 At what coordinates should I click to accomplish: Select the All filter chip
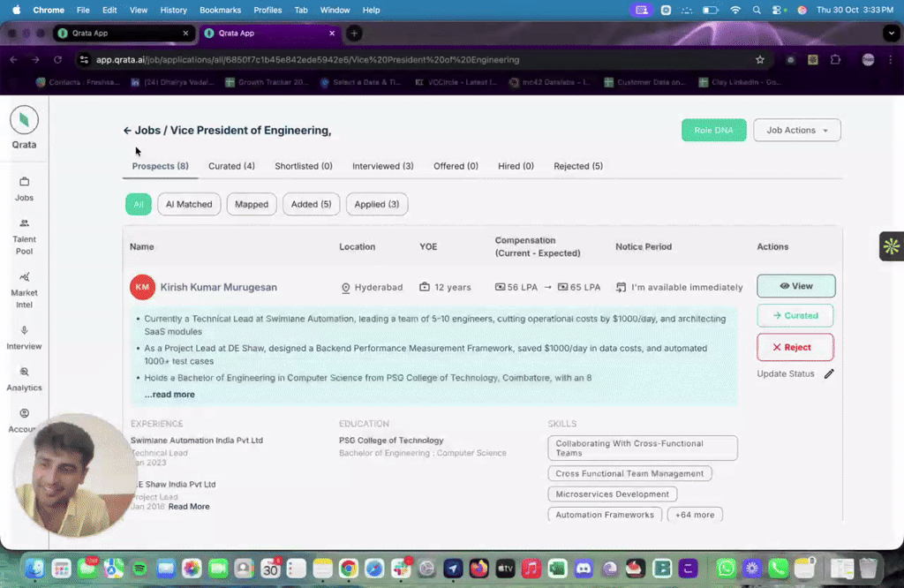click(139, 204)
